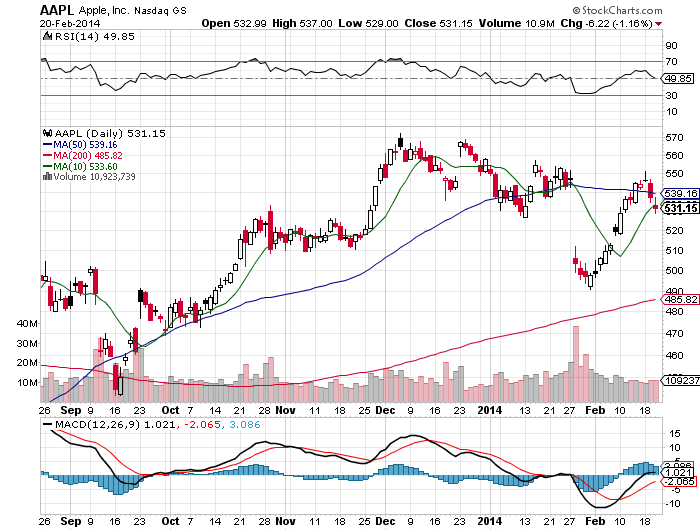This screenshot has height=530, width=700.
Task: Click Dec on the bottom MACD date axis
Action: point(385,521)
